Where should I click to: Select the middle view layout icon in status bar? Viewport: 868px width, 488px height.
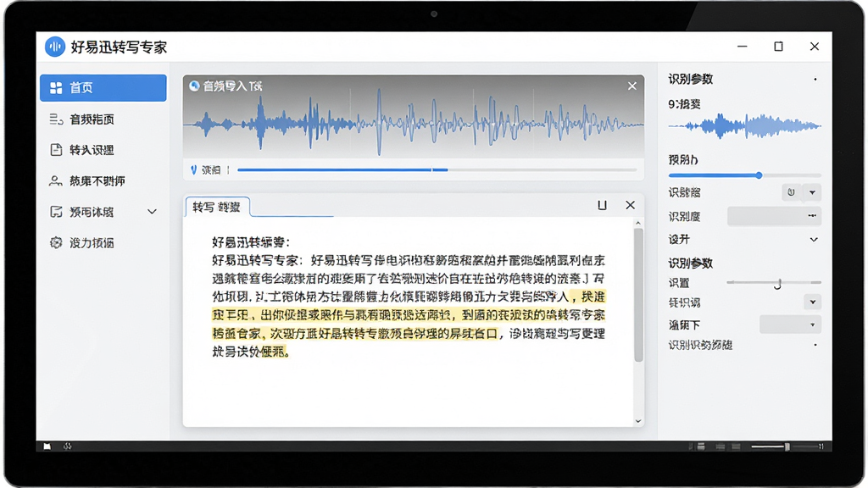(x=721, y=446)
